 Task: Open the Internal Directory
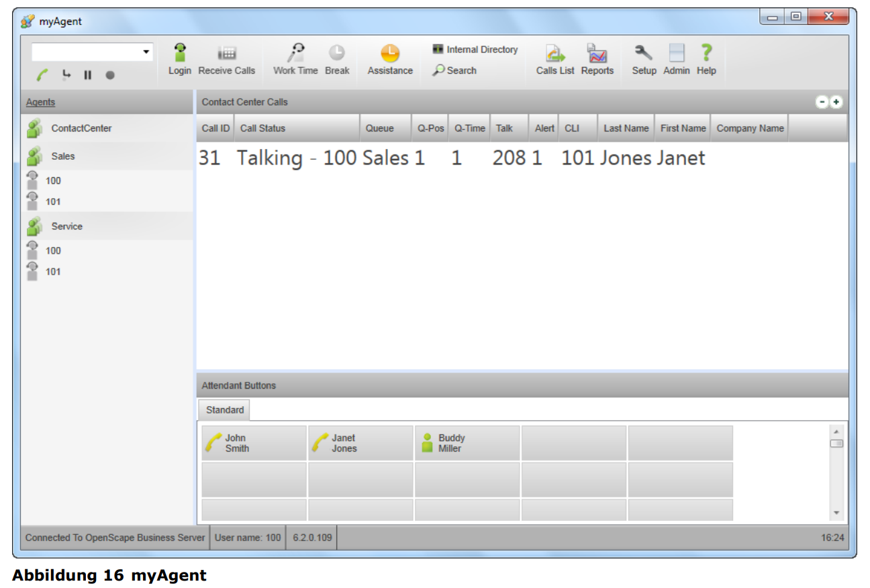pyautogui.click(x=475, y=50)
